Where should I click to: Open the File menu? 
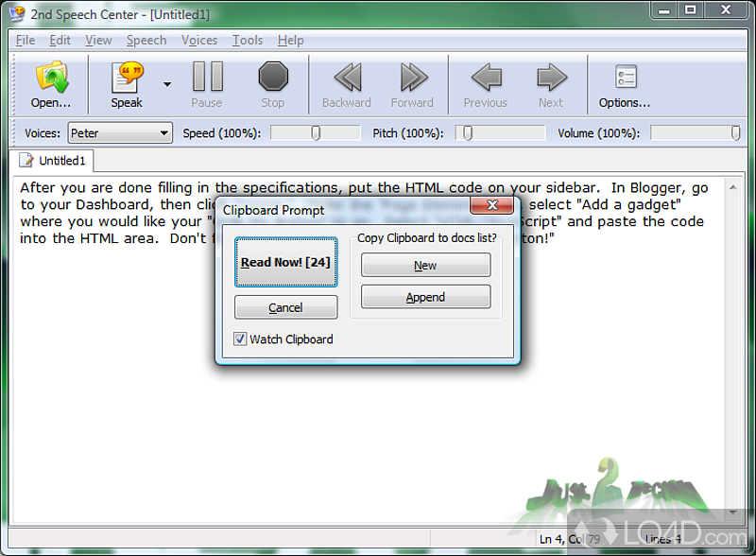pyautogui.click(x=26, y=40)
